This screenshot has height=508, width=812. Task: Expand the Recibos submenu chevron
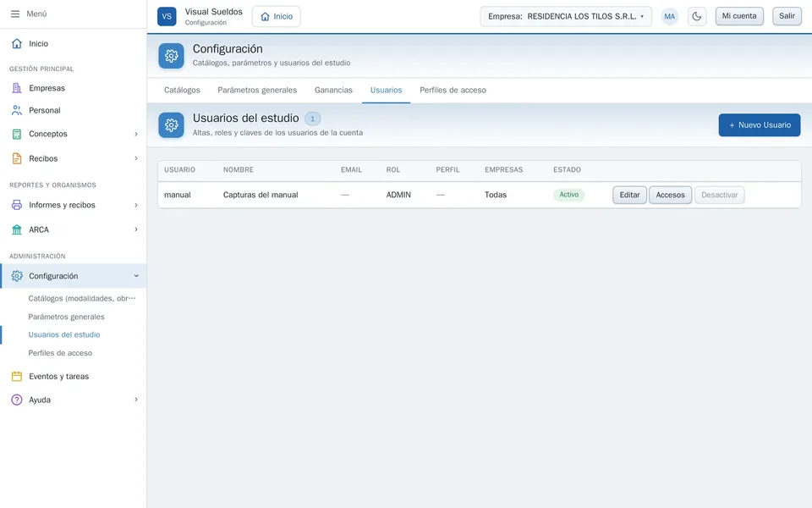136,158
